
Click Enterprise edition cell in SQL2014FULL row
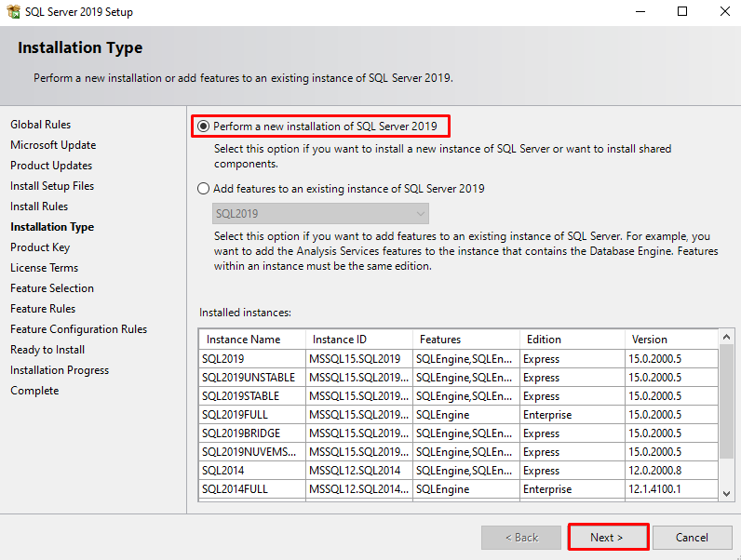[x=573, y=489]
